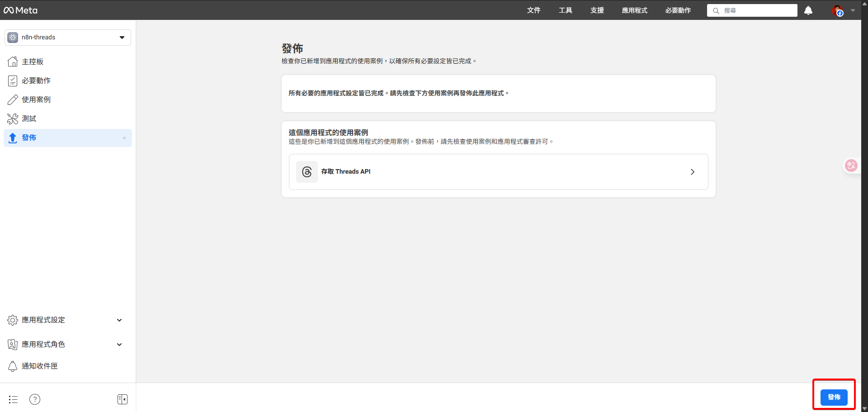
Task: Collapse the left sidebar panel
Action: pyautogui.click(x=122, y=399)
